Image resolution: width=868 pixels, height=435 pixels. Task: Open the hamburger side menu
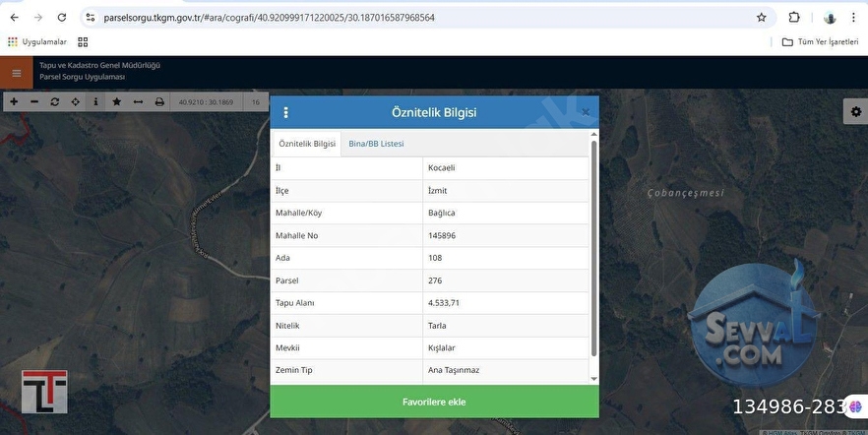coord(17,73)
